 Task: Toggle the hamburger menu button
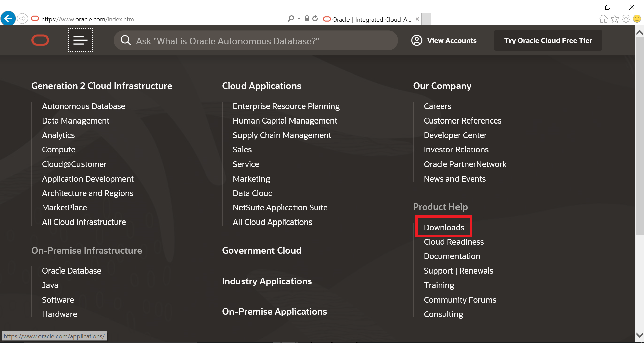80,40
